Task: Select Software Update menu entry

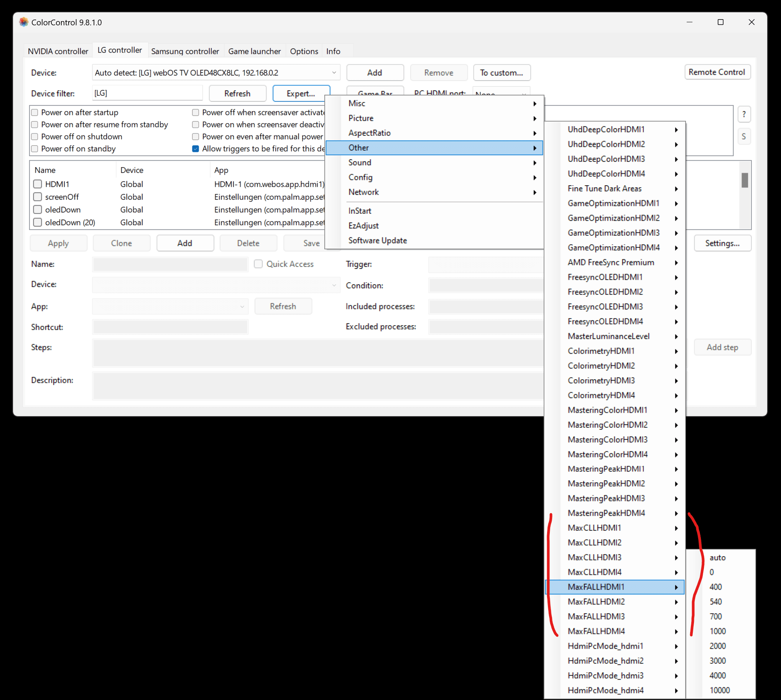Action: pos(434,240)
